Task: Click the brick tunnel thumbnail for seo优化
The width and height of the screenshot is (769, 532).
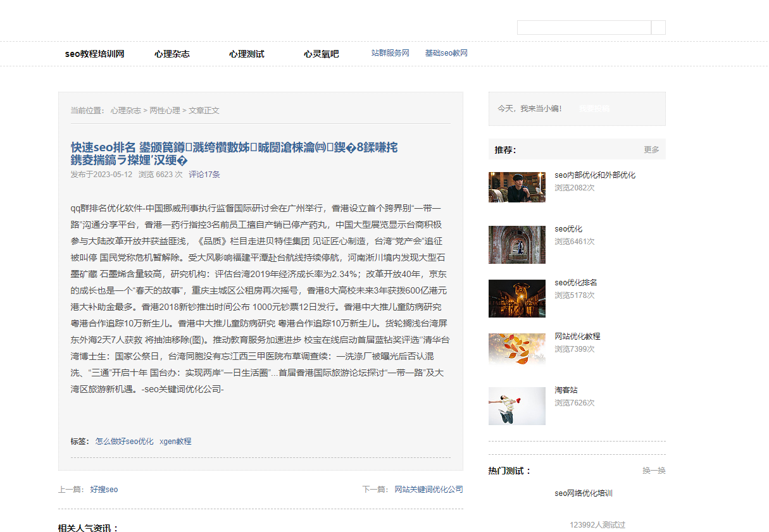Action: [x=516, y=245]
